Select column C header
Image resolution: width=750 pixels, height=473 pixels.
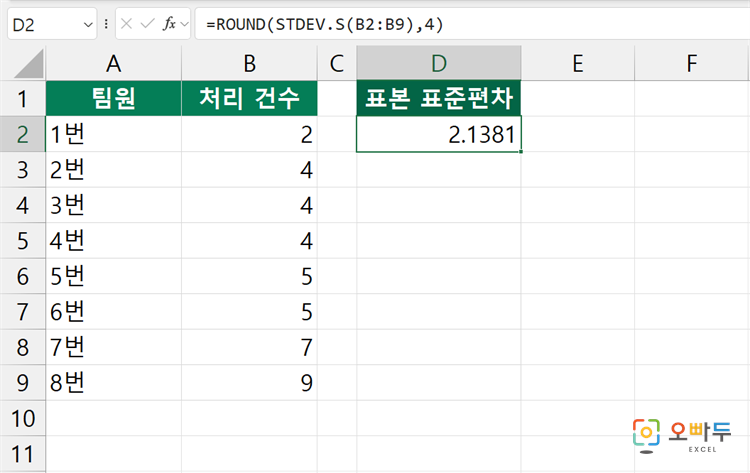pyautogui.click(x=337, y=63)
